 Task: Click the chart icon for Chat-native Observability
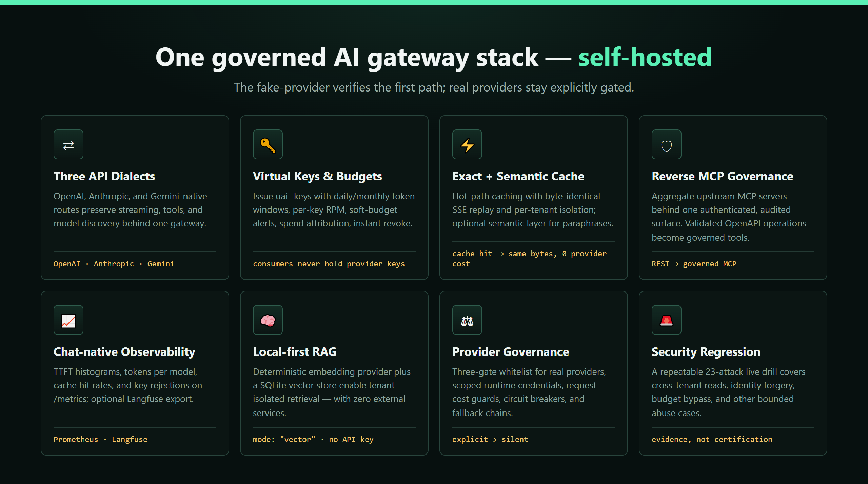click(x=68, y=320)
